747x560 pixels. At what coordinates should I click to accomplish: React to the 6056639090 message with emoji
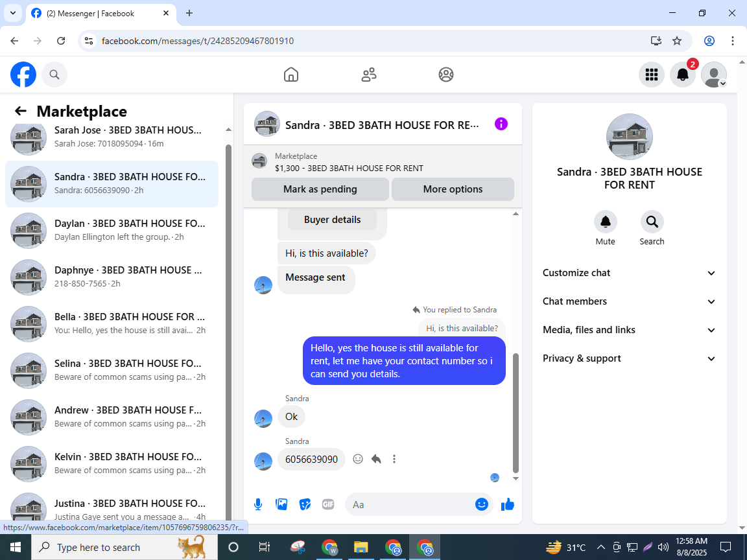pyautogui.click(x=358, y=459)
